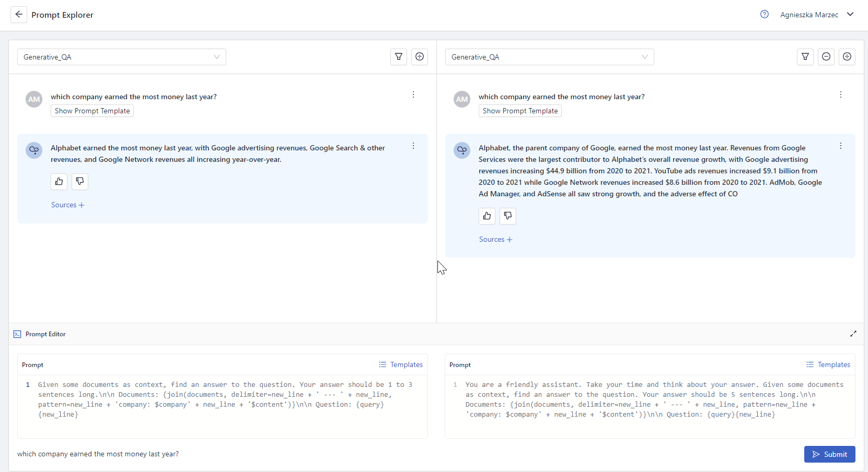Thumbs up the left Alphabet answer
Image resolution: width=868 pixels, height=472 pixels.
click(59, 181)
